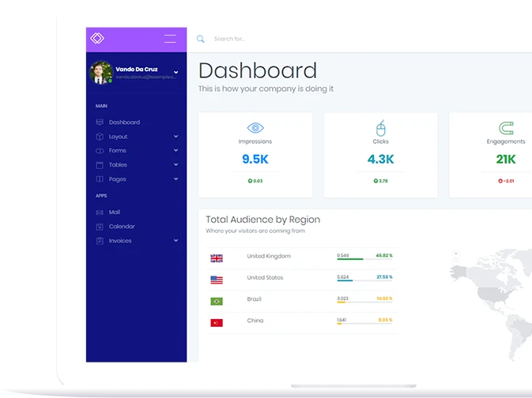Click the magnifier search icon

[201, 39]
